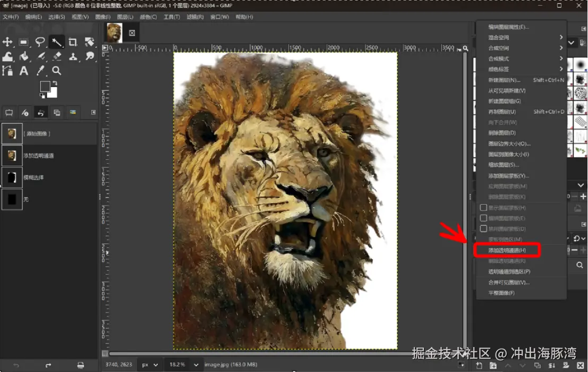This screenshot has width=588, height=372.
Task: Create a new layer from bottom bar
Action: point(479,365)
